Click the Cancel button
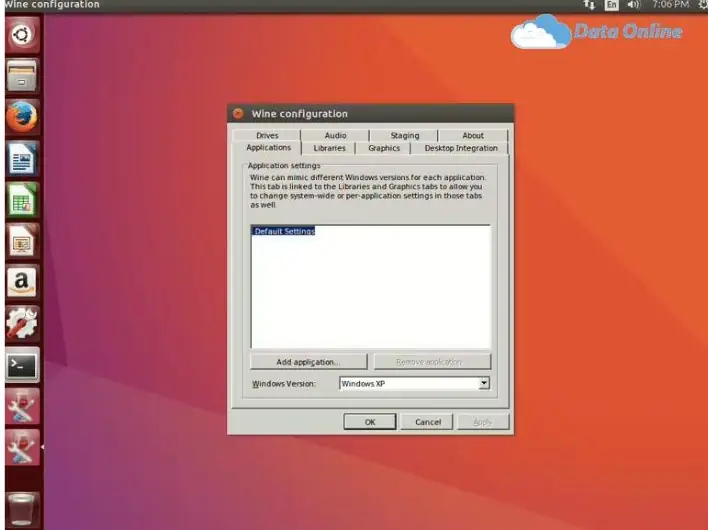Viewport: 708px width, 530px height. point(427,422)
